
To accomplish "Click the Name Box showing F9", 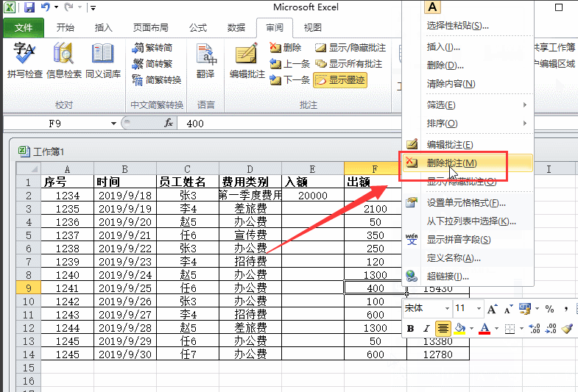I will click(56, 124).
